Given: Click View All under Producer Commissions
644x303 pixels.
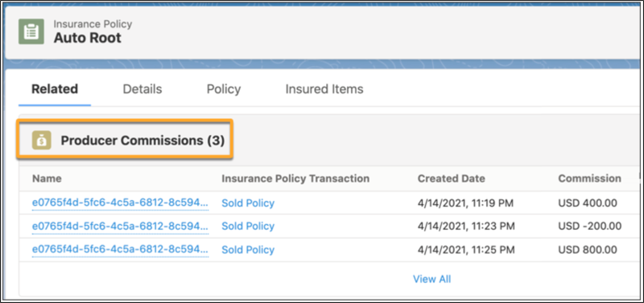Looking at the screenshot, I should 431,279.
